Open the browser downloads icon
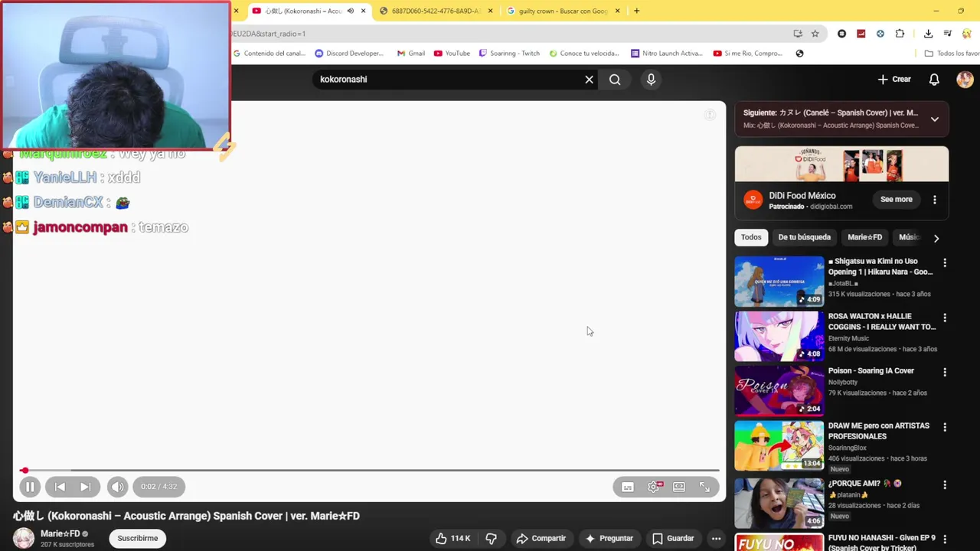 click(928, 34)
